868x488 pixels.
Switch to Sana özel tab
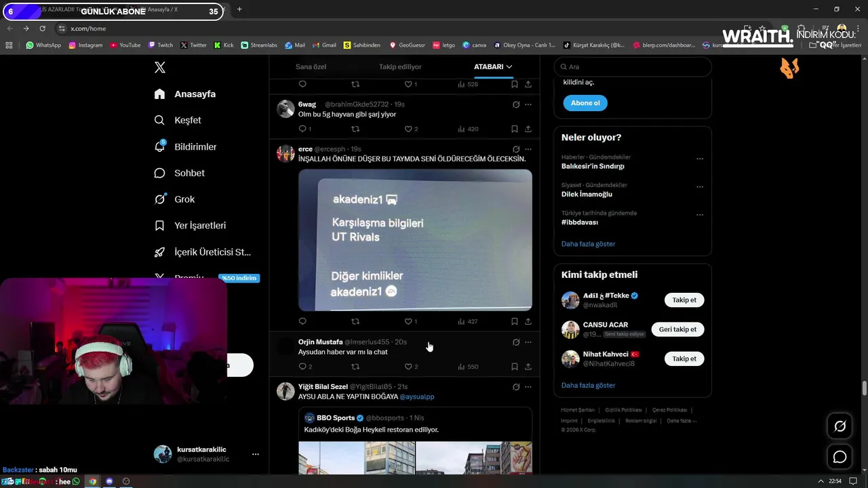tap(311, 66)
